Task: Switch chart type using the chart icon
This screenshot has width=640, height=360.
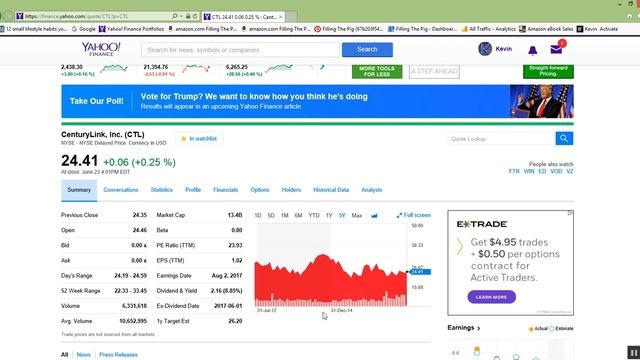Action: [374, 216]
